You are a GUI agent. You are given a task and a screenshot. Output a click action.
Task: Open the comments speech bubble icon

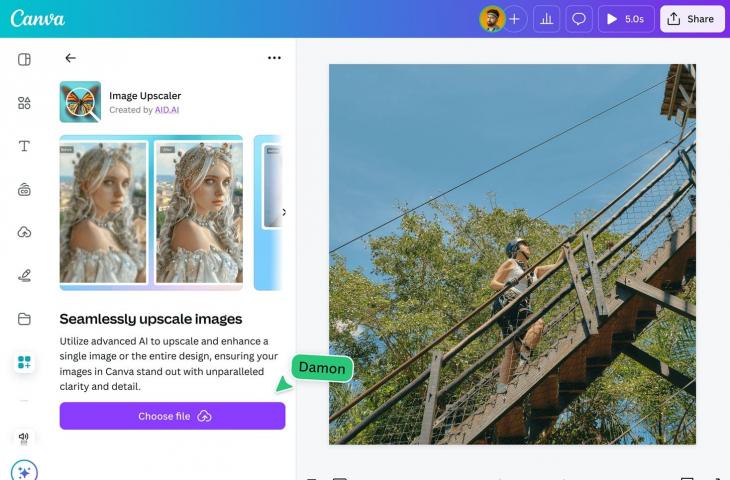579,19
